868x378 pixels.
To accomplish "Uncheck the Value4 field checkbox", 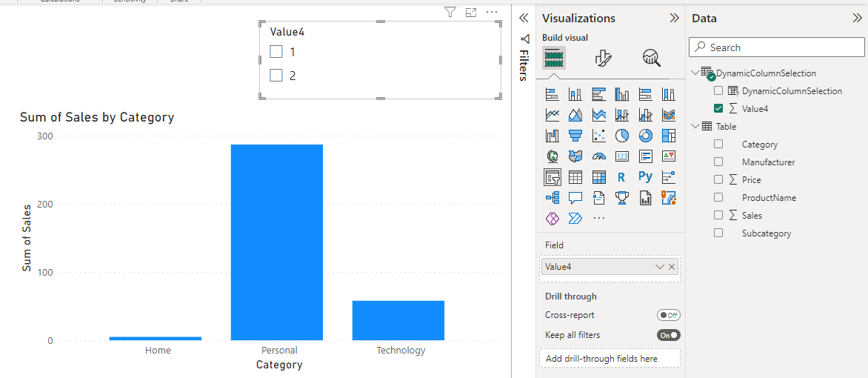I will [718, 108].
